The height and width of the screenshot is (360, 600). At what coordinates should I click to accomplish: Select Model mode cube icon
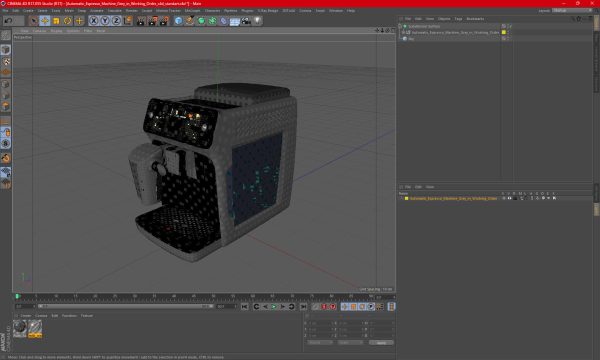(6, 50)
